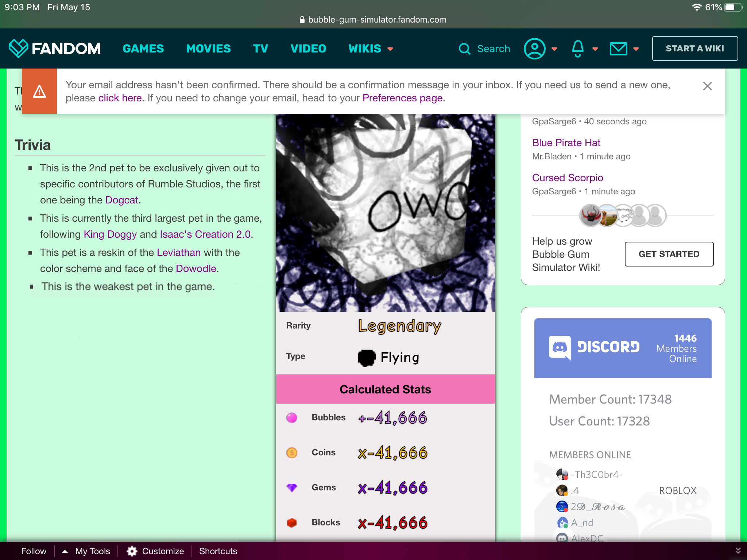Open the GAMES navigation item
The height and width of the screenshot is (560, 747).
click(143, 49)
